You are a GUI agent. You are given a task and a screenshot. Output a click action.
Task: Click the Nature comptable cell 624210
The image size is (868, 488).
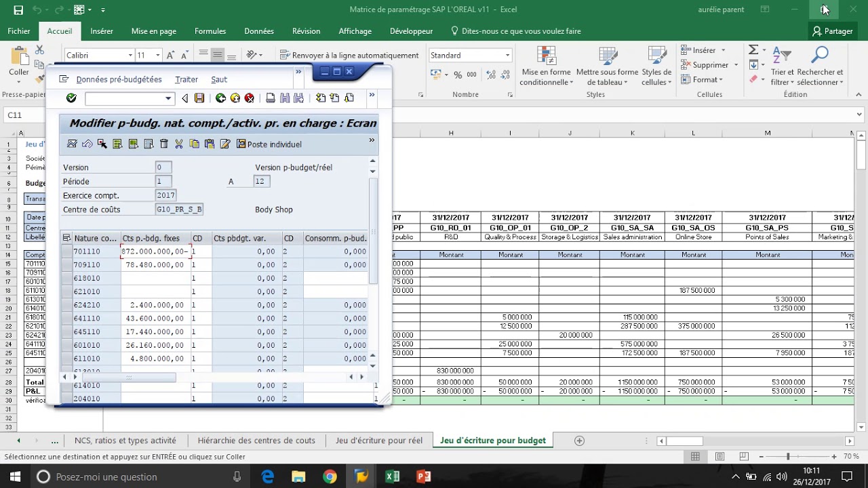tap(96, 305)
